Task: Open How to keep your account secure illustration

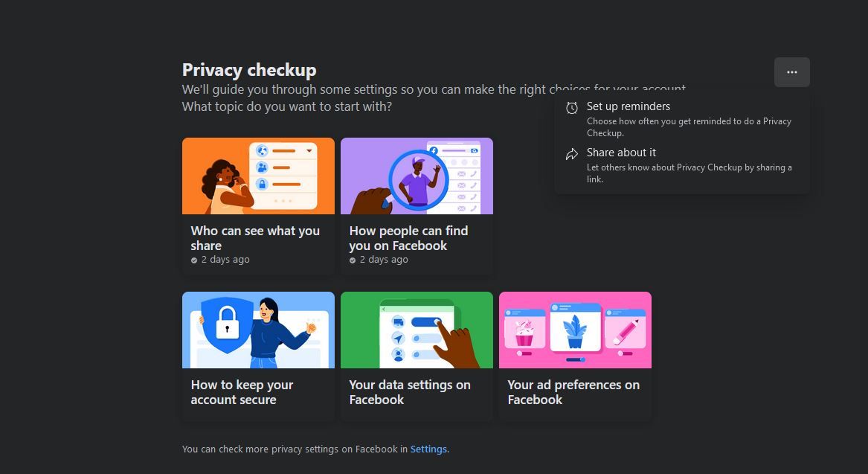Action: (x=258, y=330)
